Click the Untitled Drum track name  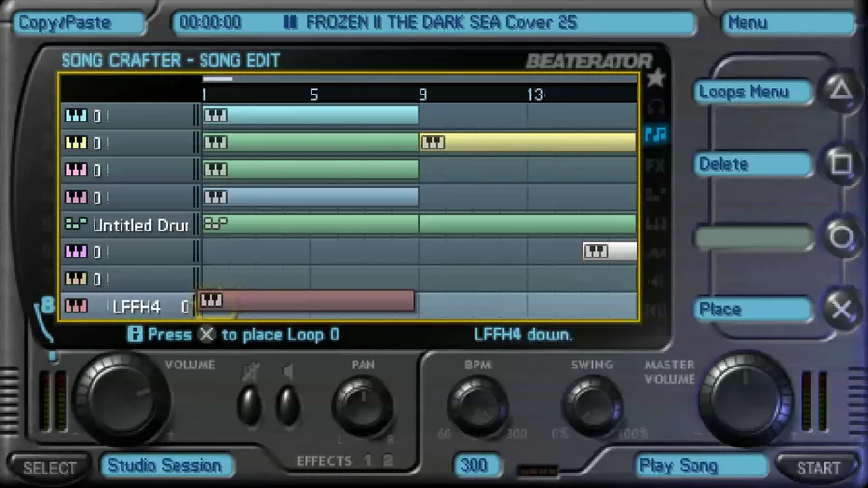click(141, 225)
